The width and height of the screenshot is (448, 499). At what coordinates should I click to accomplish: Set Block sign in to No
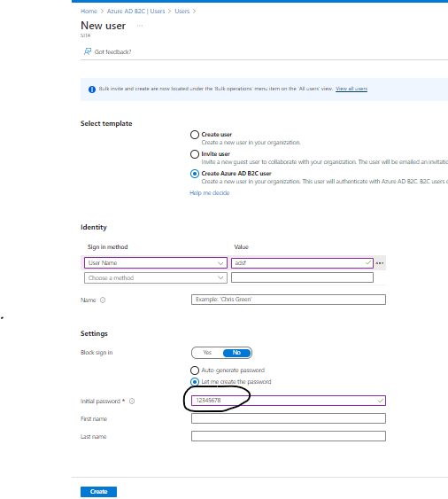(x=236, y=353)
